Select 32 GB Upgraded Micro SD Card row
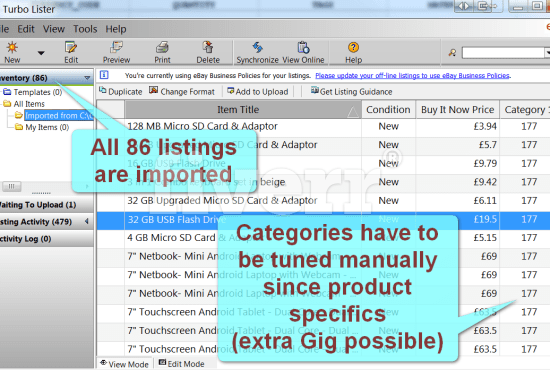The image size is (550, 370). (x=323, y=201)
